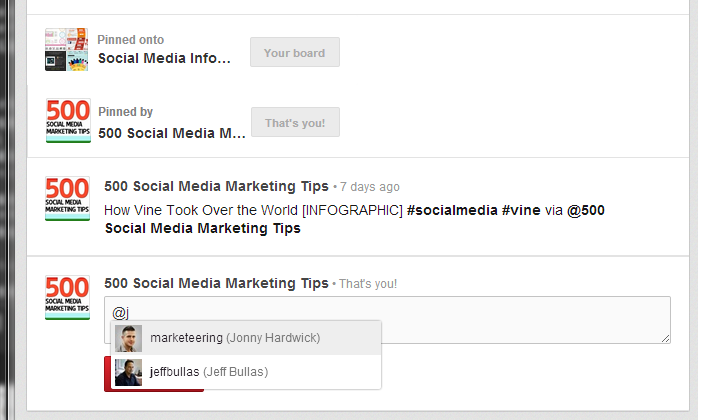701x420 pixels.
Task: Click the #socialmedia hashtag
Action: pos(452,210)
